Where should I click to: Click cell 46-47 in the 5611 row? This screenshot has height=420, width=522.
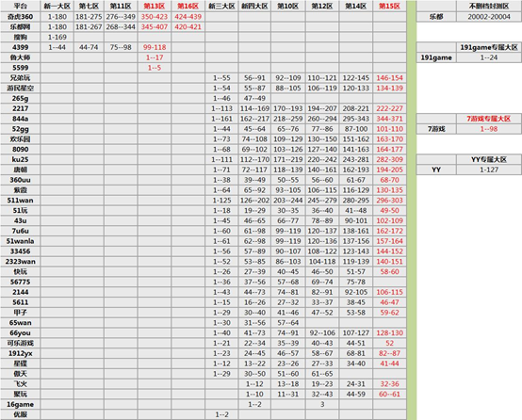coord(389,302)
